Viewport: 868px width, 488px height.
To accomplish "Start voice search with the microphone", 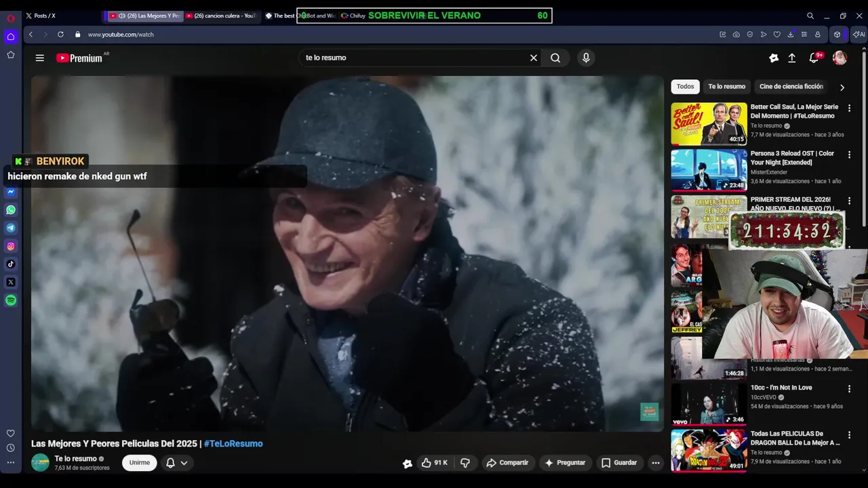I will point(587,58).
